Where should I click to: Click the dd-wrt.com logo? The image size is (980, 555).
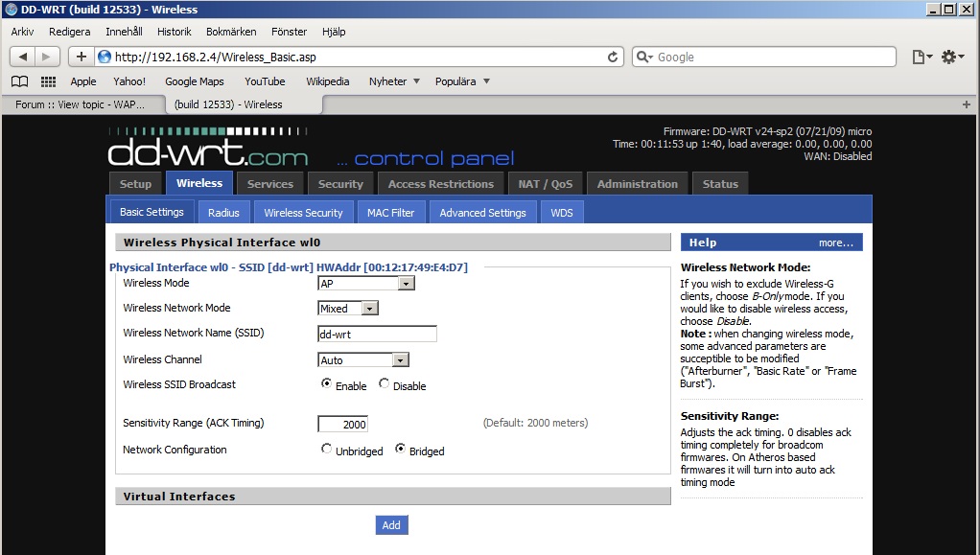208,149
